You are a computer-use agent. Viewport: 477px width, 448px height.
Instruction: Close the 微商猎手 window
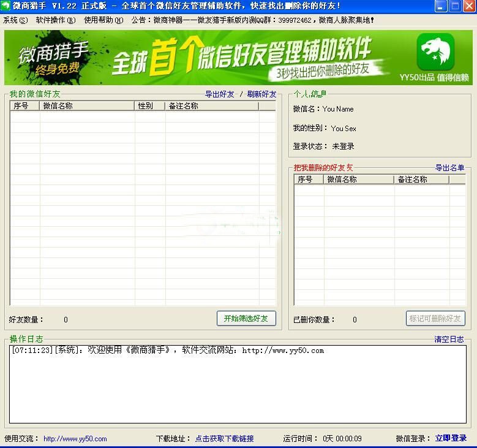[469, 6]
